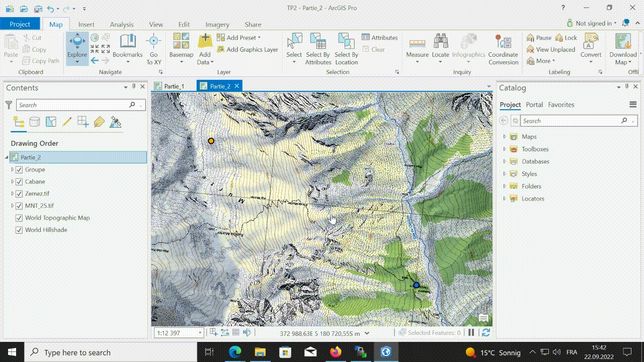Refresh the map view in status bar

tap(486, 332)
